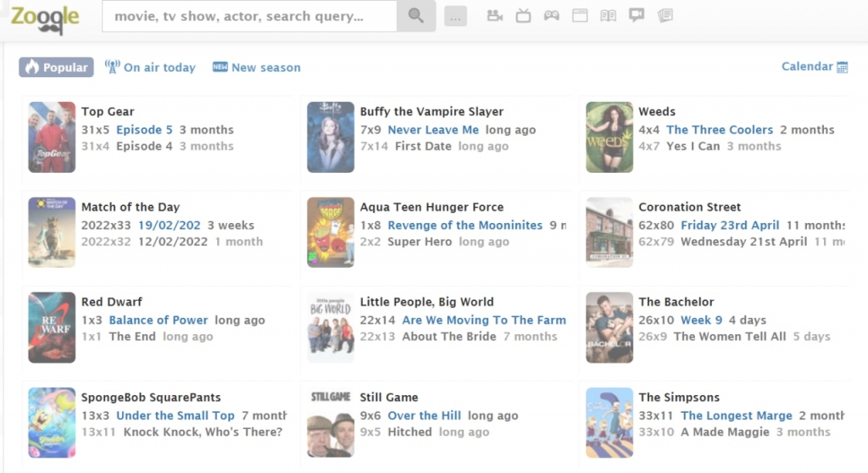Select the Popular tab
The height and width of the screenshot is (473, 868).
click(57, 67)
